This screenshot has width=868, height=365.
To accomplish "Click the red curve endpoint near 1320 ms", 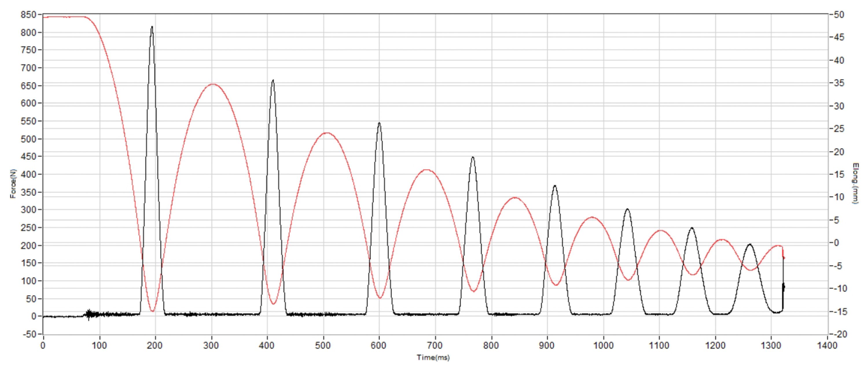I will coord(784,258).
